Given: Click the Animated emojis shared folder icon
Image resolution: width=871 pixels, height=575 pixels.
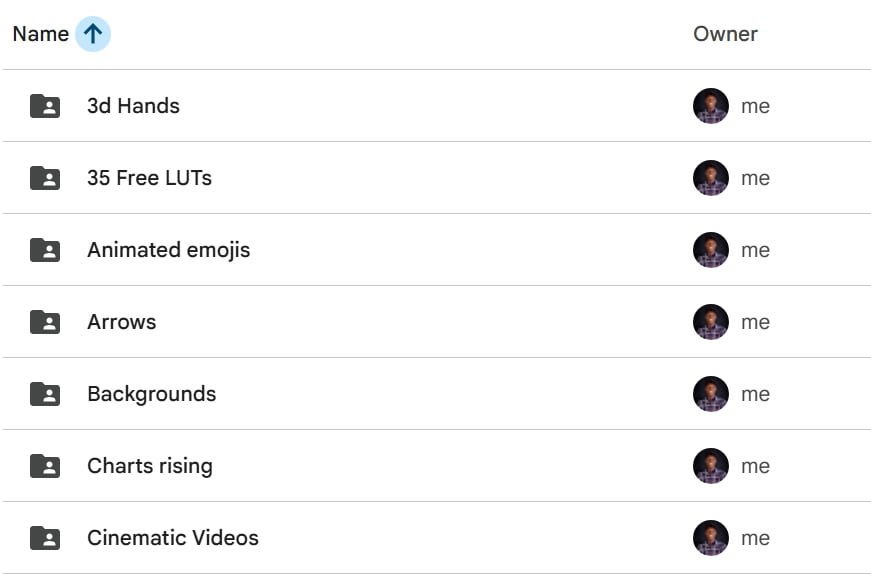Looking at the screenshot, I should click(x=45, y=250).
